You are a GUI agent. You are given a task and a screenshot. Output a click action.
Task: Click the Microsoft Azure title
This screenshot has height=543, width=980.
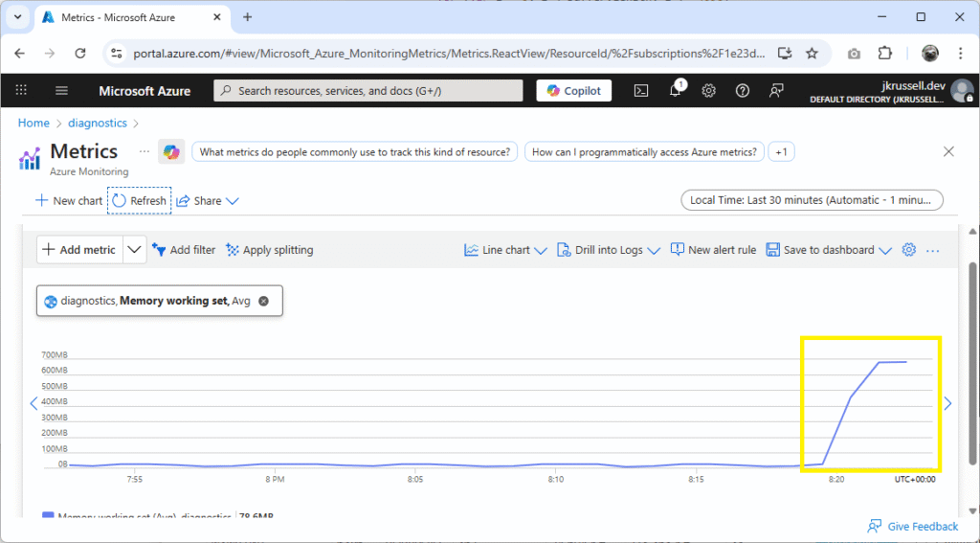pos(145,91)
